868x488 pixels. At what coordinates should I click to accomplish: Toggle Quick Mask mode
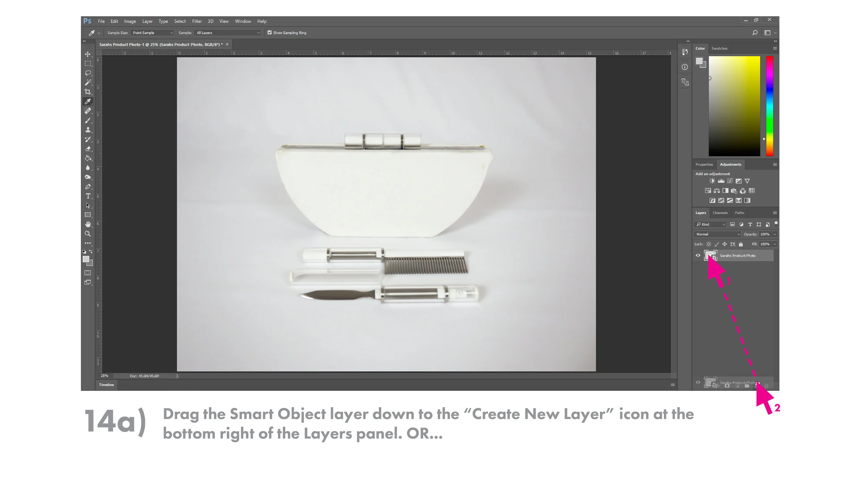[x=88, y=273]
